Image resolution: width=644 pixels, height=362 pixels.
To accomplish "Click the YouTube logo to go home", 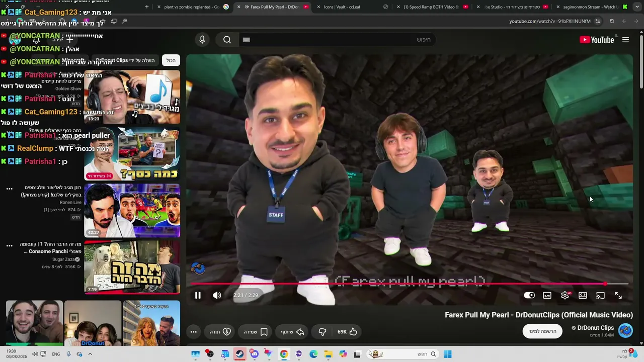I will click(x=597, y=40).
